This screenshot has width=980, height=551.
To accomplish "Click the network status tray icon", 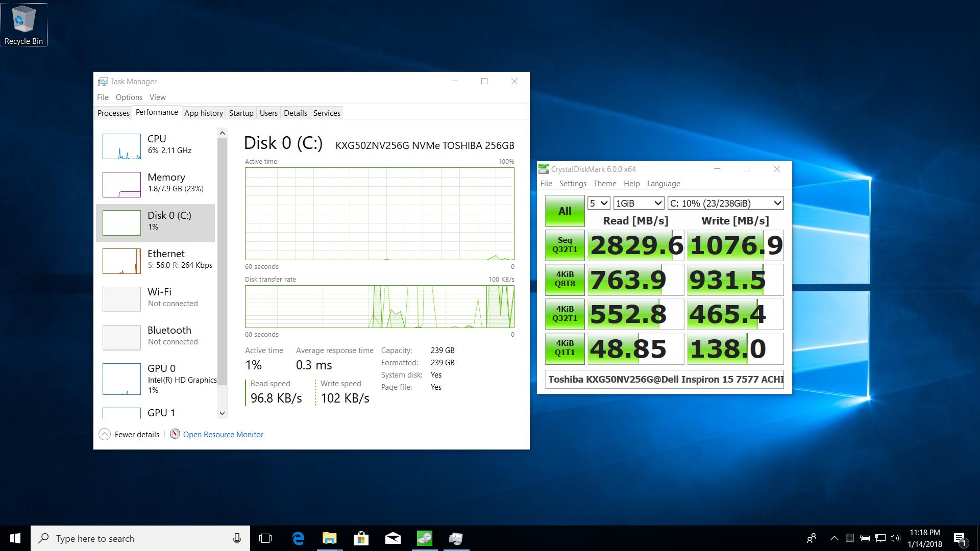I will point(880,538).
